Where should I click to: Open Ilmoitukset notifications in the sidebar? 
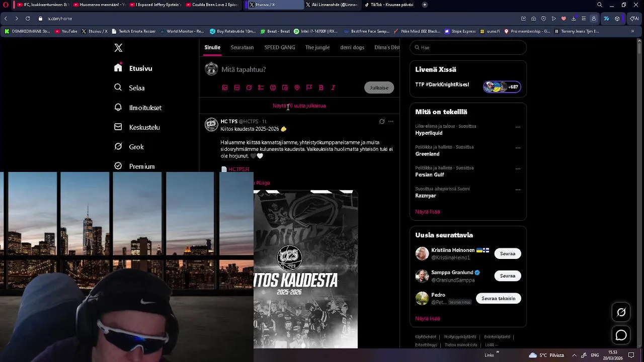(138, 108)
